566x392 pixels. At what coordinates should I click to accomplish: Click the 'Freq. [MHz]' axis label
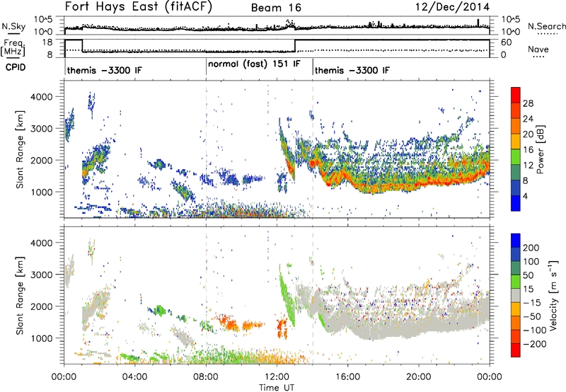click(13, 47)
